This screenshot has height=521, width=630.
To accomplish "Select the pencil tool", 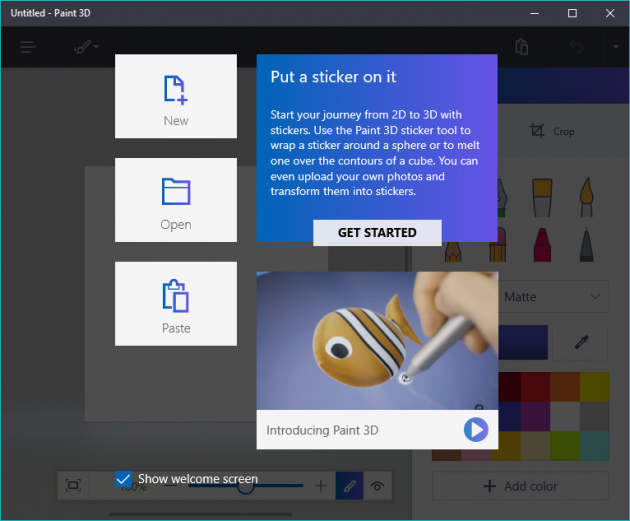I will (453, 252).
